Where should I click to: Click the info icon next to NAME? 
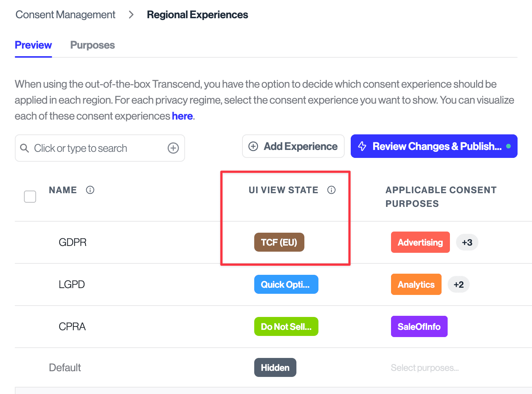(90, 190)
